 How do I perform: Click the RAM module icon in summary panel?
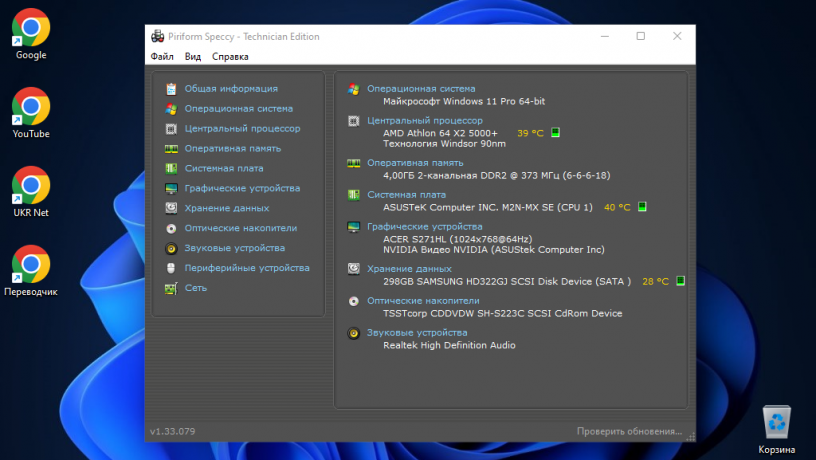coord(353,163)
